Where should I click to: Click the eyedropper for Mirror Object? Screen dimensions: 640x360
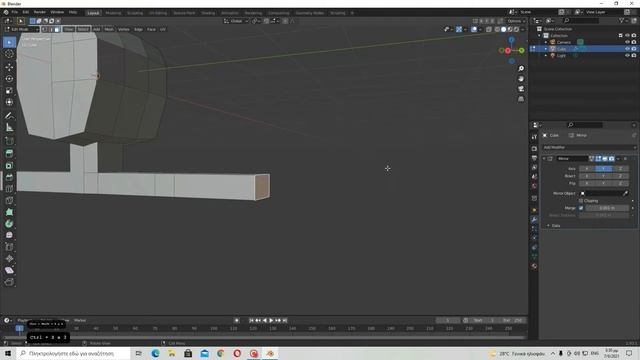click(x=626, y=193)
